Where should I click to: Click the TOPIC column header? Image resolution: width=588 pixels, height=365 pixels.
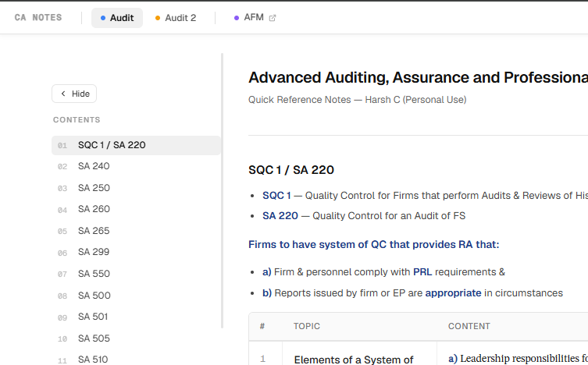(x=307, y=327)
